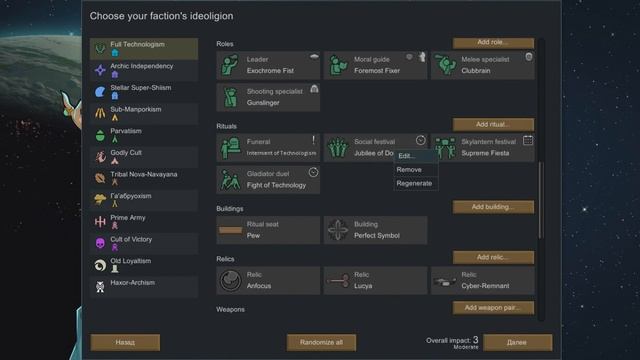Click the Parvatism green icon
Image resolution: width=640 pixels, height=360 pixels.
tap(100, 135)
